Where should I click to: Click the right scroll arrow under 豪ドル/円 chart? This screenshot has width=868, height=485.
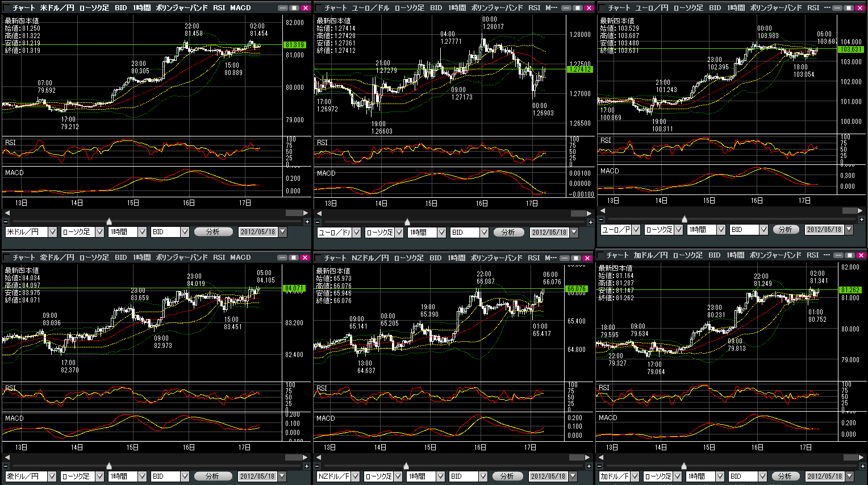click(306, 457)
